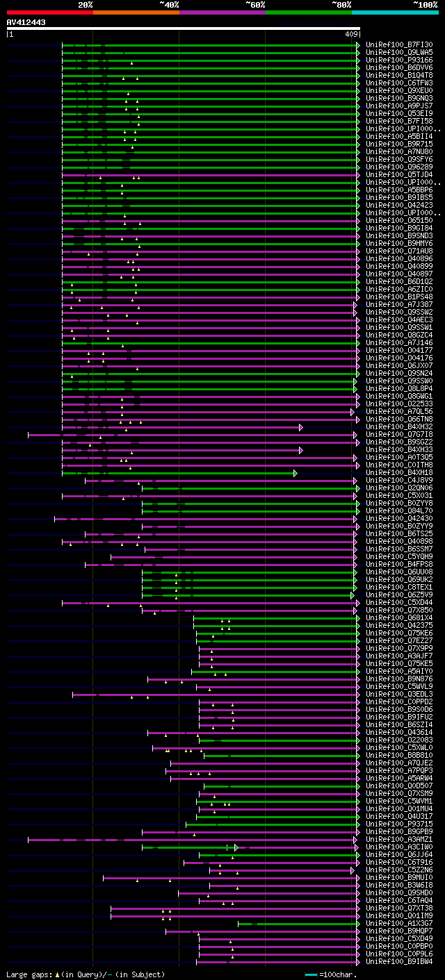The image size is (445, 980).
Task: Open hit UniRef100_C4J8V9
Action: (x=399, y=480)
